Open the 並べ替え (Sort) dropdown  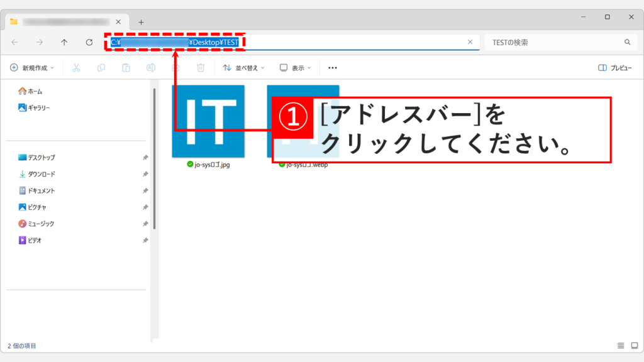click(243, 67)
